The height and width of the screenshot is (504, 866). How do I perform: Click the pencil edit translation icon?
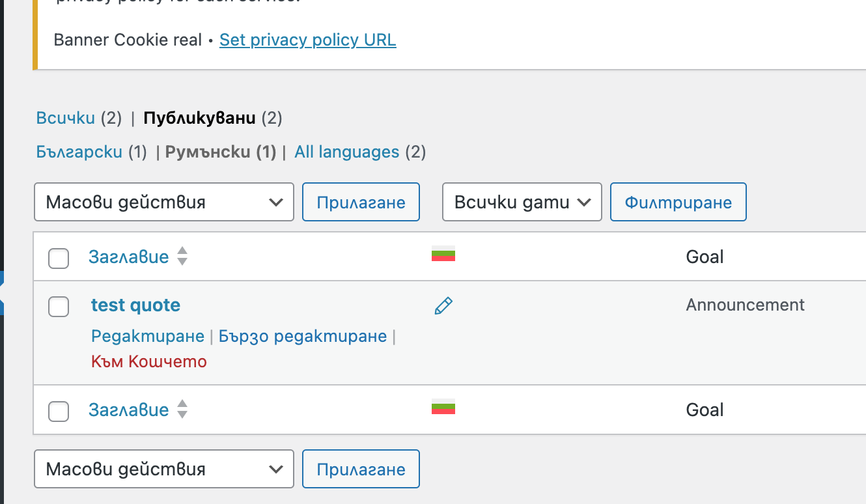tap(443, 305)
